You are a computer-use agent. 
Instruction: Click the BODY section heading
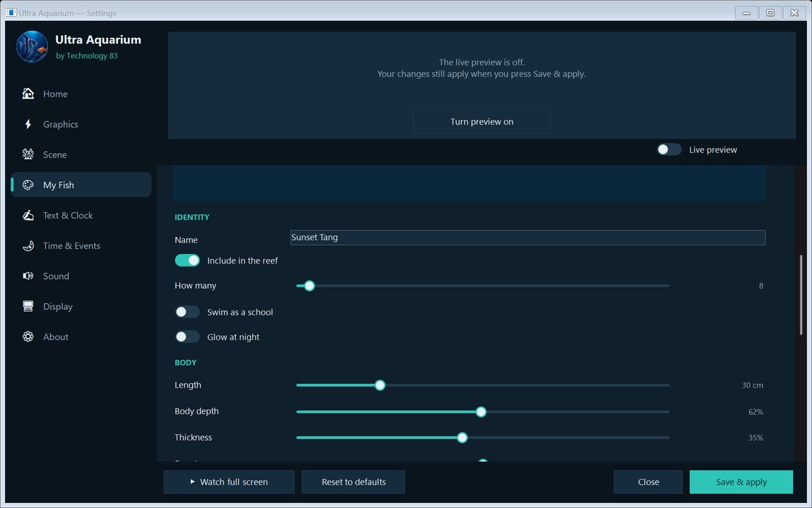coord(186,362)
